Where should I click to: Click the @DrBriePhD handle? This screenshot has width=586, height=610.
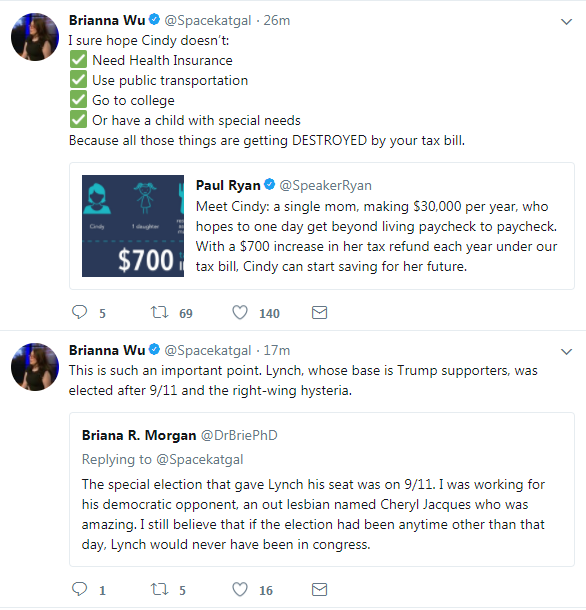(x=239, y=435)
